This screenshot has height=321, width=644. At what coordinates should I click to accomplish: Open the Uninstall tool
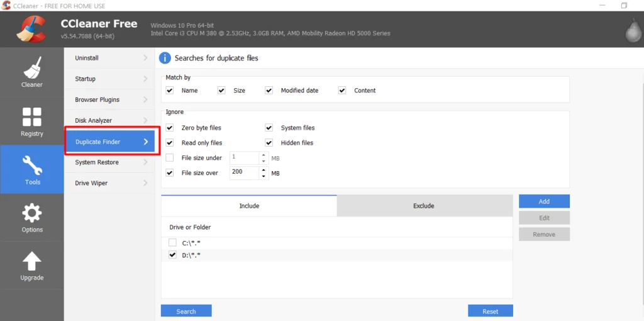click(109, 58)
